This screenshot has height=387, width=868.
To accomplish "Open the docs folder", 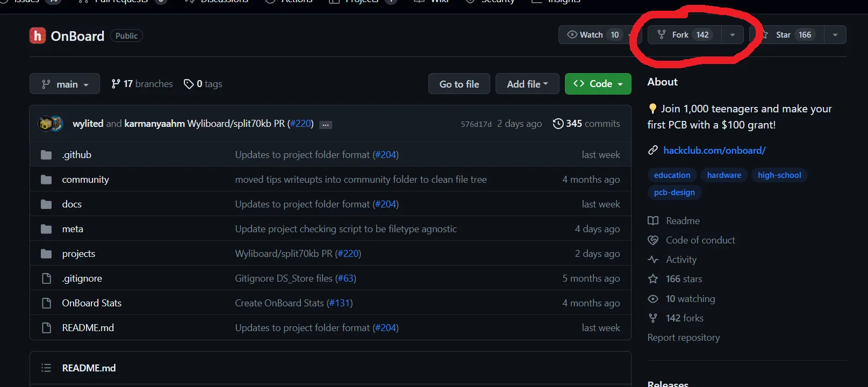I will coord(72,204).
